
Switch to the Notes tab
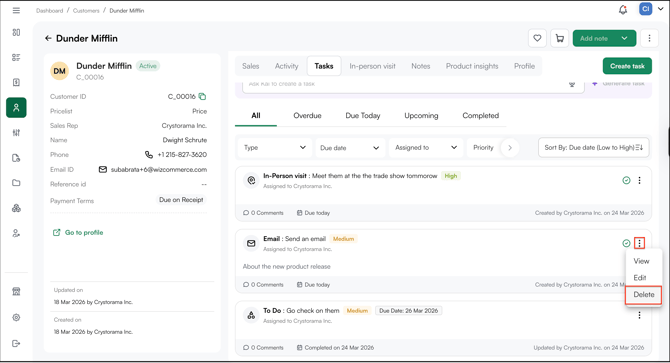pyautogui.click(x=420, y=66)
